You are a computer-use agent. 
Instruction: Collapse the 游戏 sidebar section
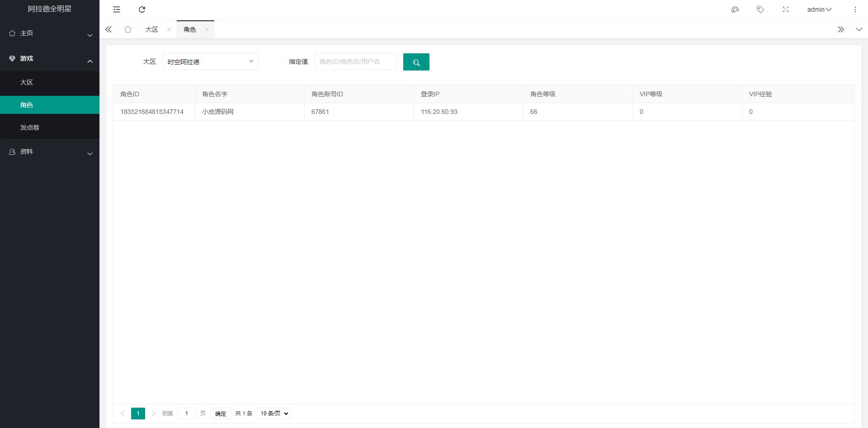click(x=50, y=58)
